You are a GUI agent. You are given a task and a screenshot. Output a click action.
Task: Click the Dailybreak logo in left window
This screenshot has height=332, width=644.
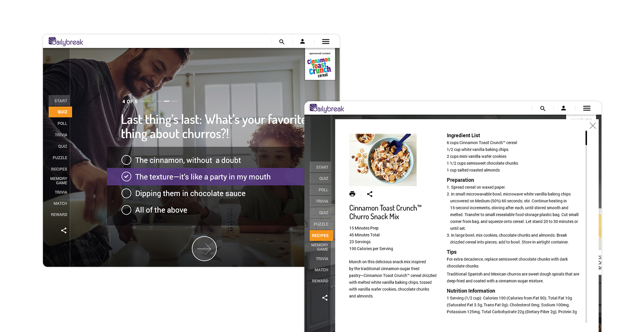[66, 41]
